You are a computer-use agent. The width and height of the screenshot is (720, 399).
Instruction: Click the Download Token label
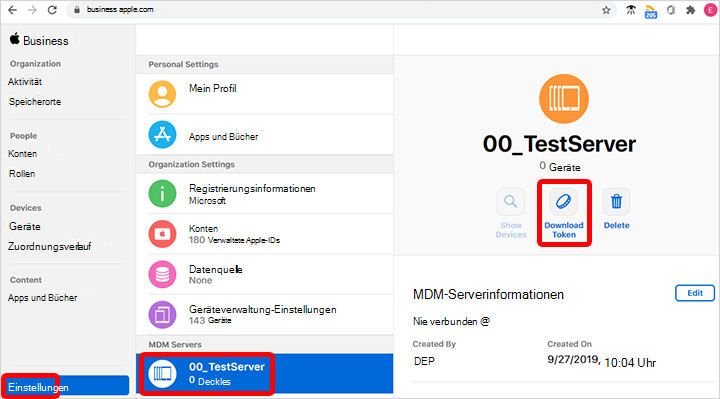point(564,230)
